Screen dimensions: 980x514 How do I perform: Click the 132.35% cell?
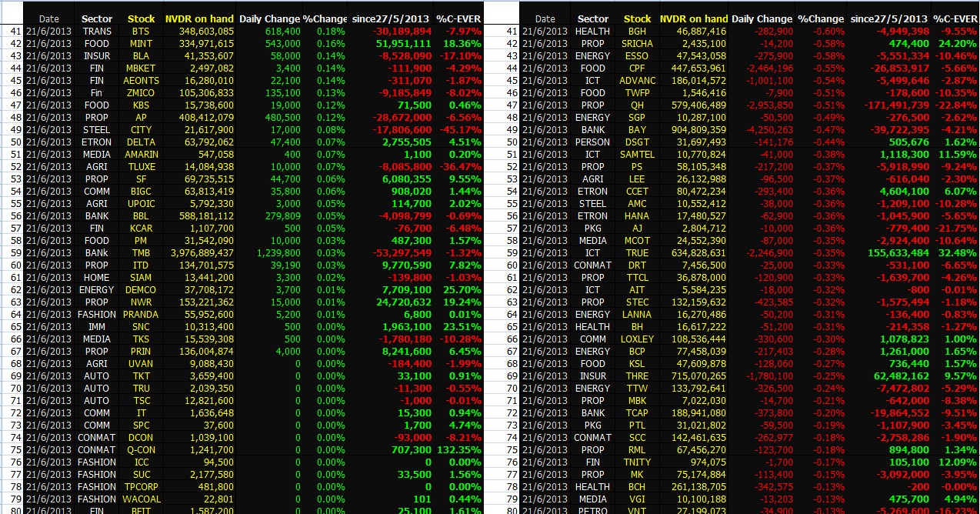point(460,450)
